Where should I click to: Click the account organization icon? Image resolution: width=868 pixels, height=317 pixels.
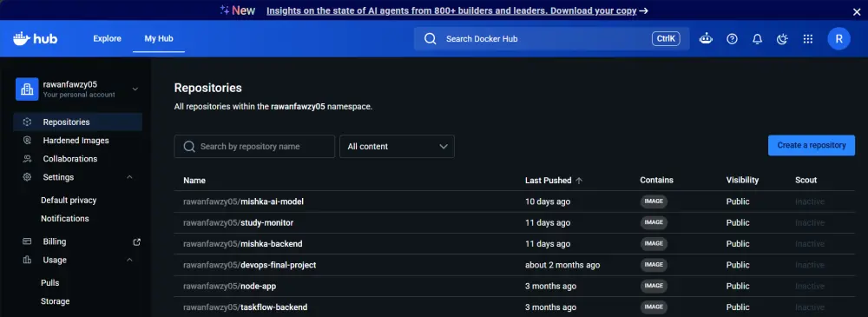click(27, 89)
